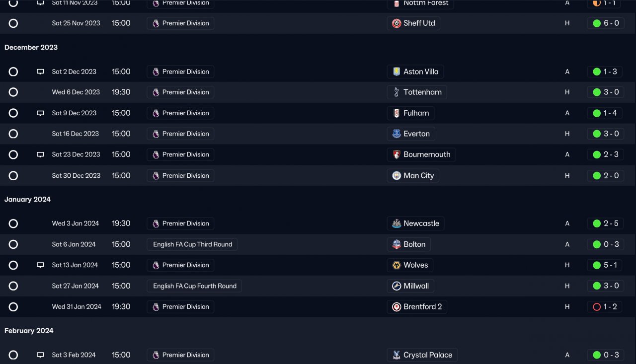Open the Premier Division tag on the Fulham row
This screenshot has width=636, height=364.
[x=180, y=113]
